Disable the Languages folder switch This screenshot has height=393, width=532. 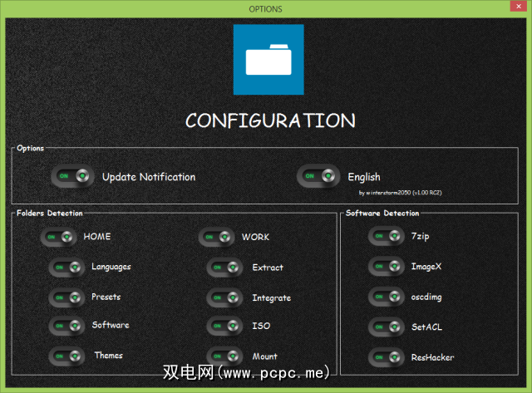[x=66, y=268]
